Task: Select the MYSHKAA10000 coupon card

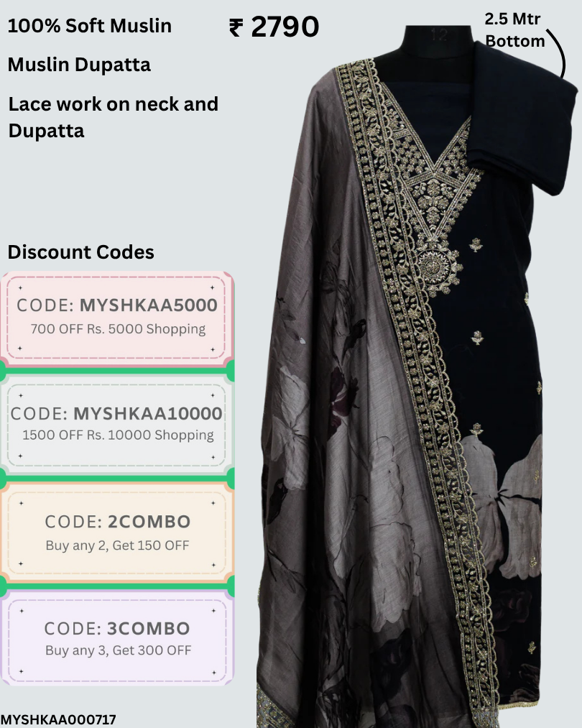Action: [117, 425]
